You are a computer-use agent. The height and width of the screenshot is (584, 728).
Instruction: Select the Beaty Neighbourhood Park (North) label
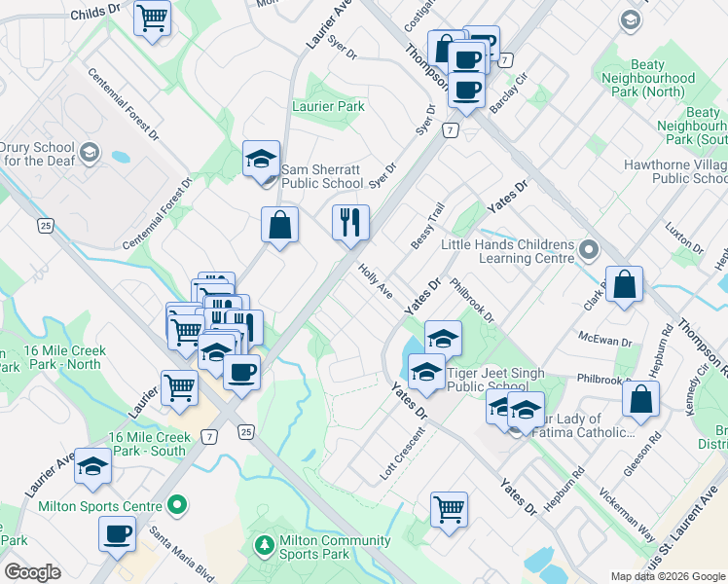coord(647,78)
